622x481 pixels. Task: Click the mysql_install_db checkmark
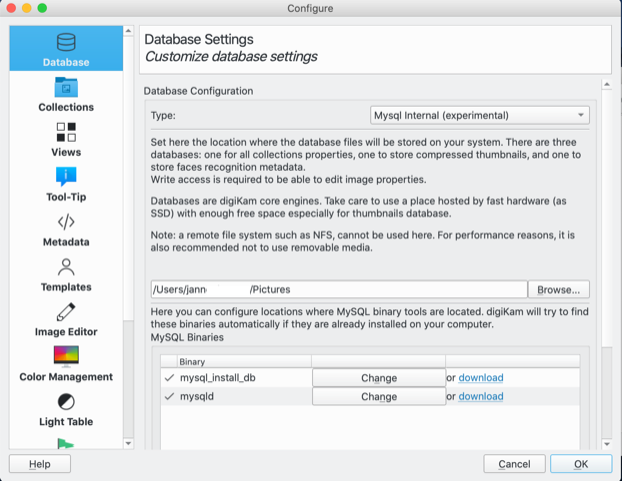coord(168,378)
